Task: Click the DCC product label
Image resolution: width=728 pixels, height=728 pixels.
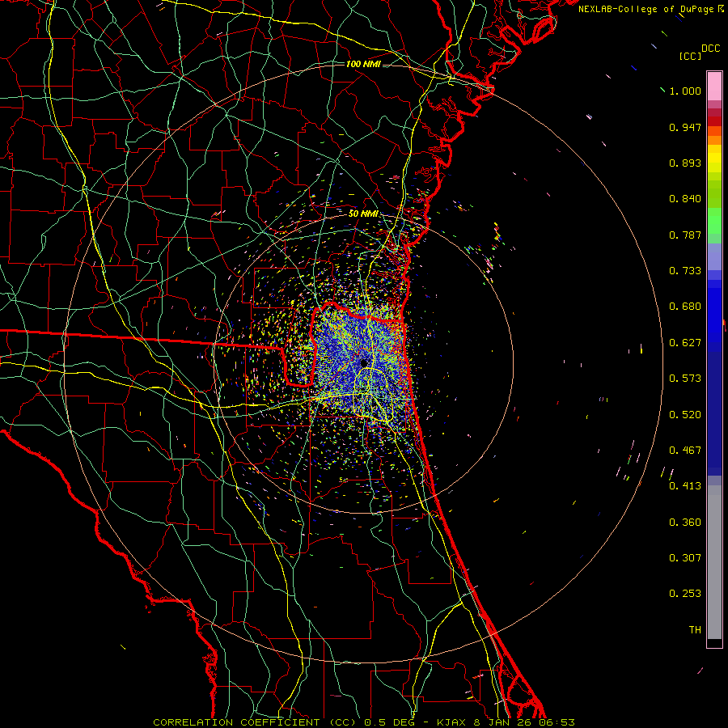Action: [710, 49]
